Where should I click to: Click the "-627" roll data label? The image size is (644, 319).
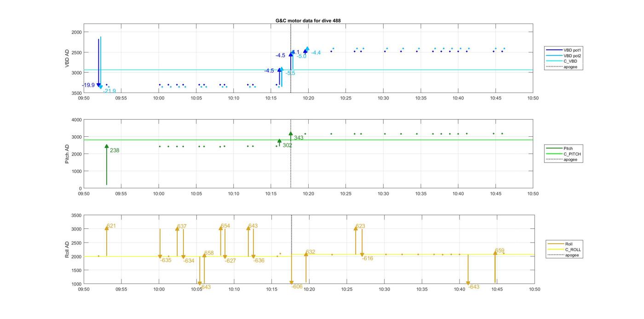pyautogui.click(x=230, y=261)
